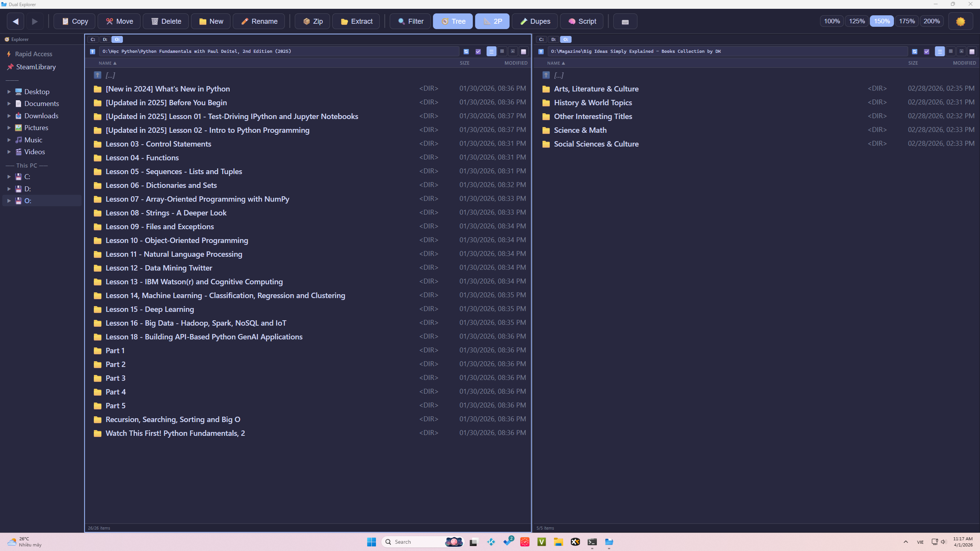Go up one folder in left pane
Screen dimensions: 980x551
point(93,51)
